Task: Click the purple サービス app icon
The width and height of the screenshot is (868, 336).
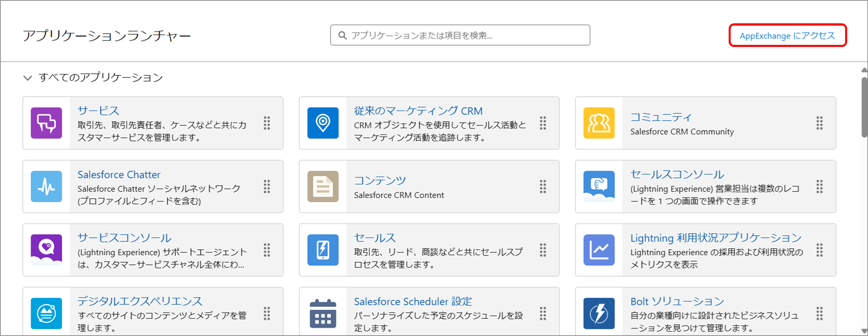Action: point(46,123)
